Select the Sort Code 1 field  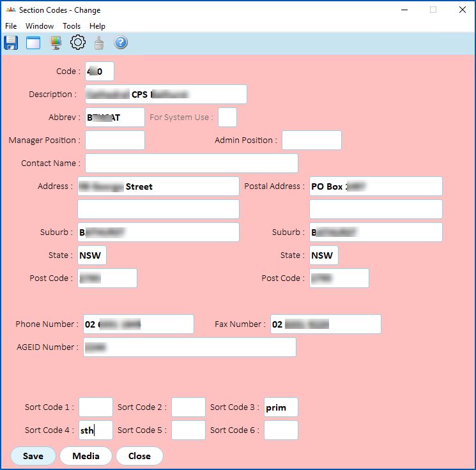tap(96, 407)
